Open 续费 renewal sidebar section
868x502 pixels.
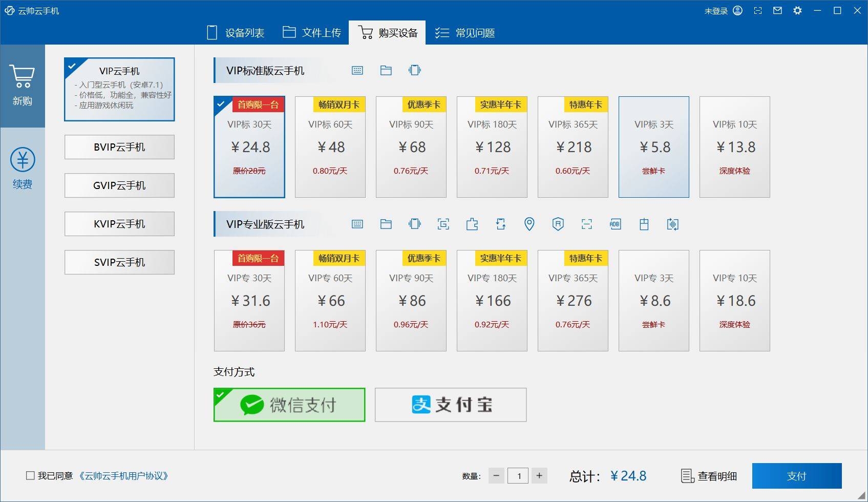point(23,169)
